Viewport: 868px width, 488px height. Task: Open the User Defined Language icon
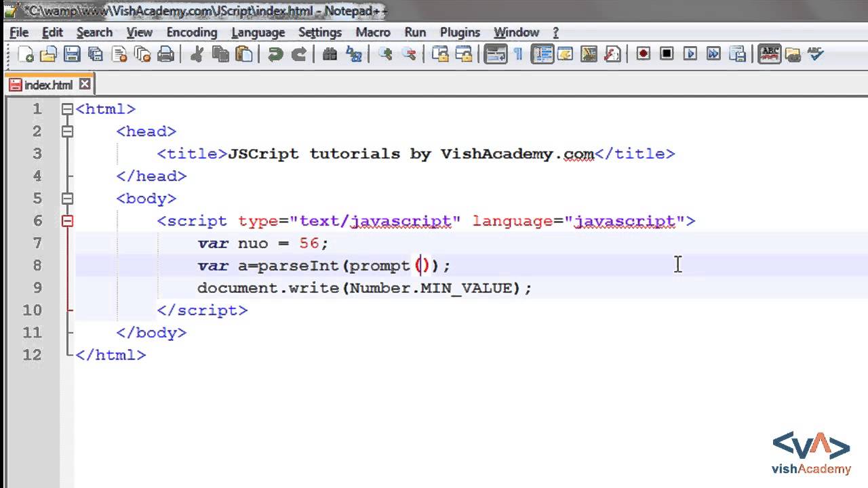565,54
